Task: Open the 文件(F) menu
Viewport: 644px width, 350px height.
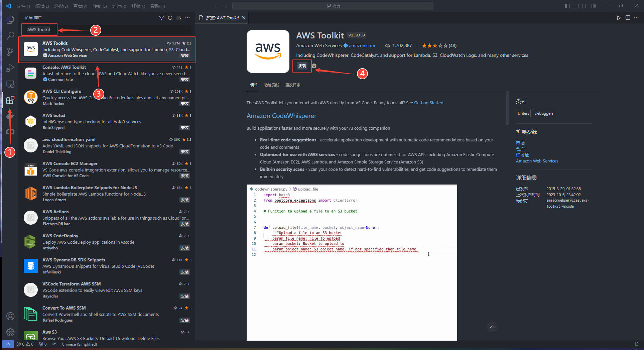Action: pyautogui.click(x=23, y=6)
